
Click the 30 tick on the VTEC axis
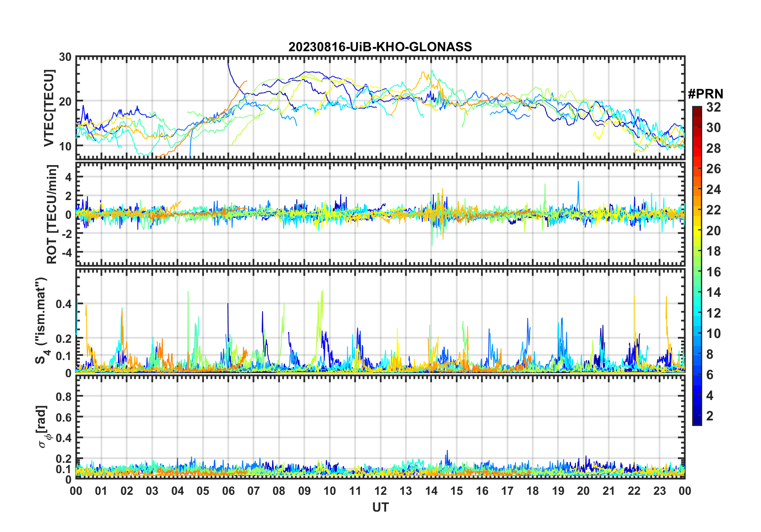coord(65,57)
